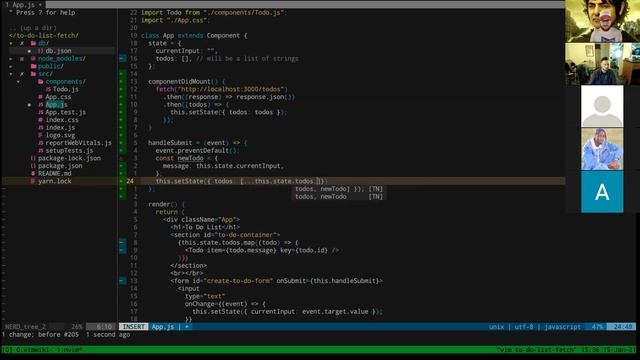Click the components folder icon
640x360 pixels.
(40, 82)
